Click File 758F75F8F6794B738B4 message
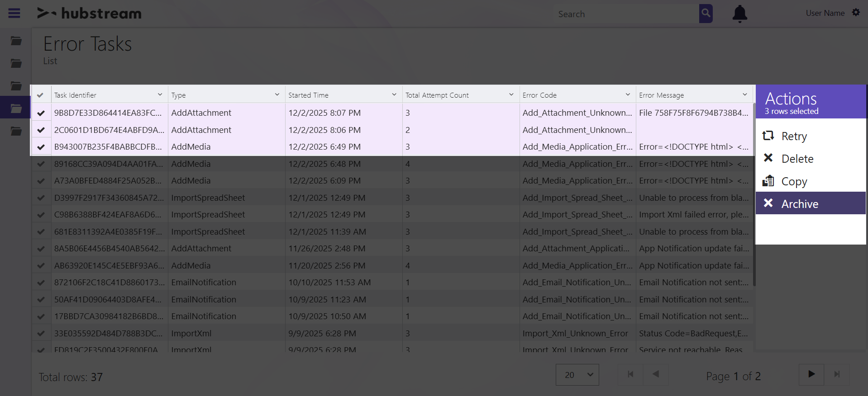868x396 pixels. [x=694, y=113]
